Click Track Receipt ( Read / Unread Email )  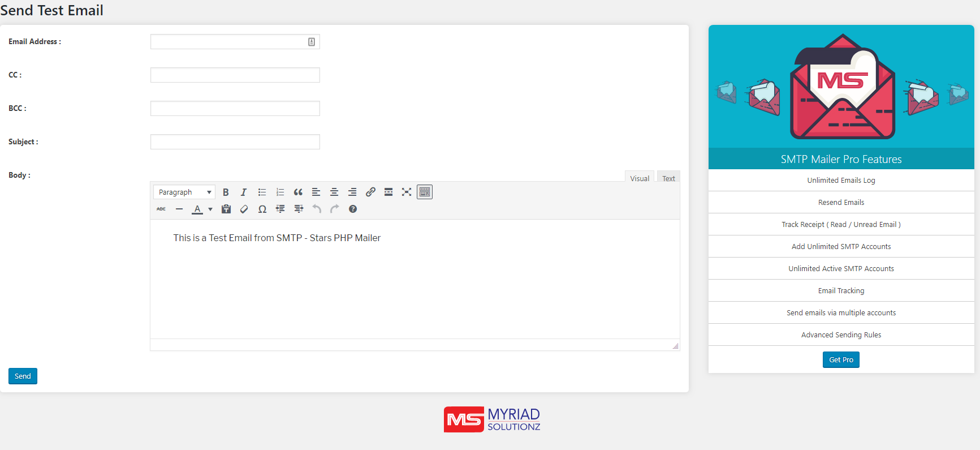[841, 225]
